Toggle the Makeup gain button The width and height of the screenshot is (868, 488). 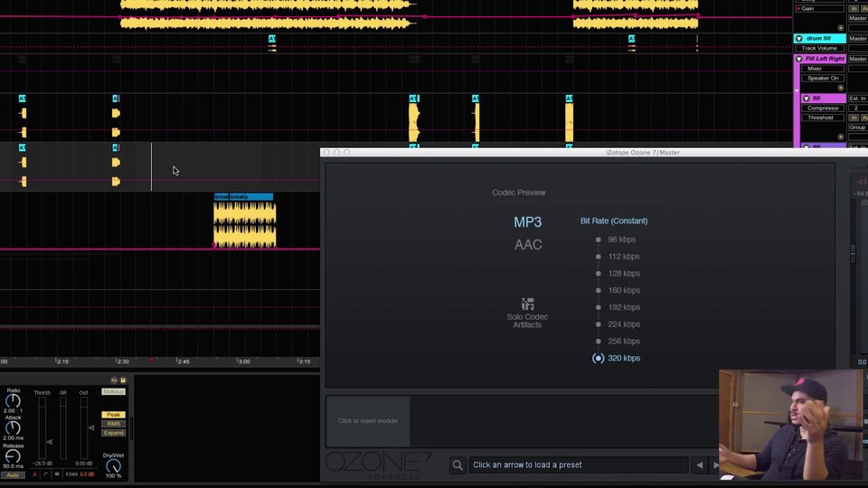click(x=114, y=391)
